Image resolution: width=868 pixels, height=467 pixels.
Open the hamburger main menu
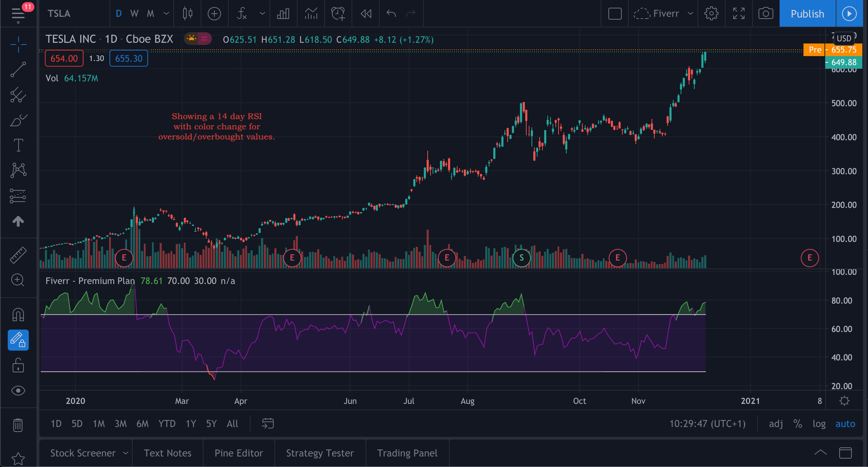pyautogui.click(x=18, y=14)
